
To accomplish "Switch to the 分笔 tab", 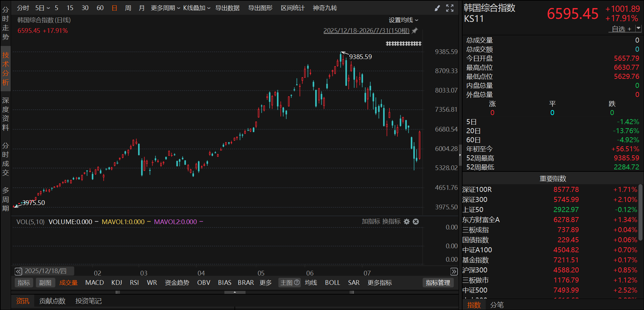I will (x=497, y=305).
